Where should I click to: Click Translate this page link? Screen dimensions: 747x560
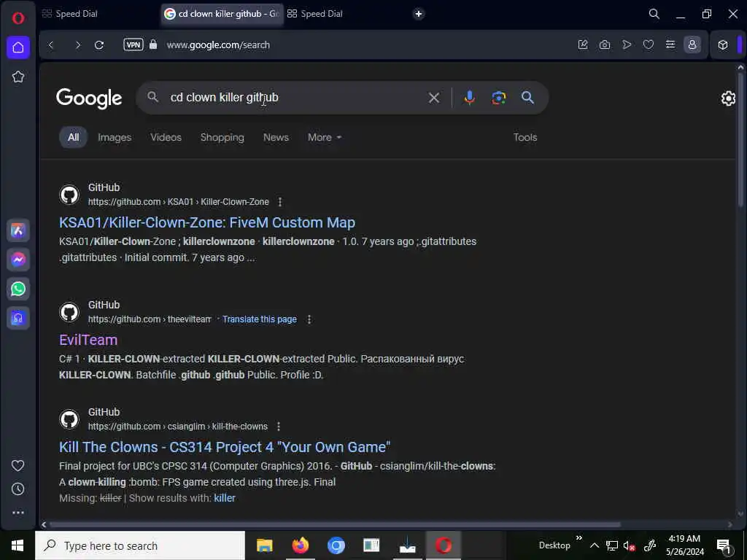(259, 319)
